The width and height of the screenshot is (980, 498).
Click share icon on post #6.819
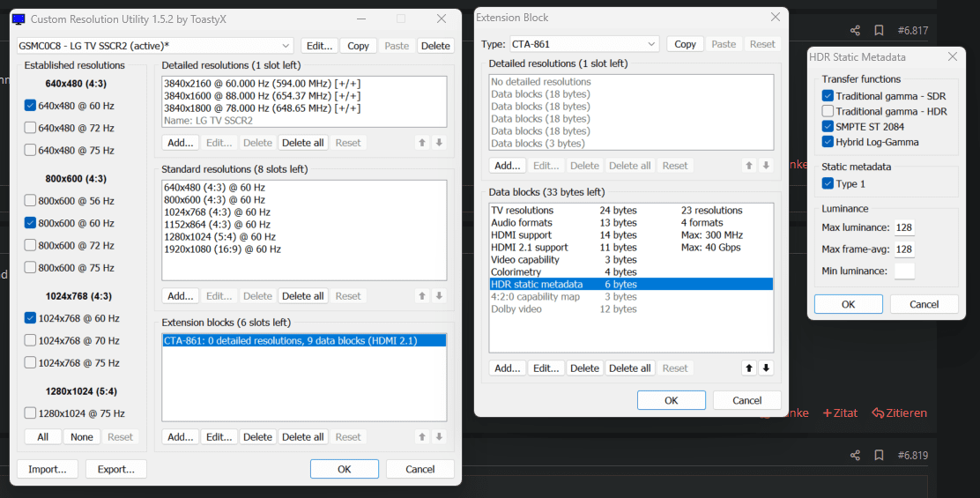click(x=855, y=455)
